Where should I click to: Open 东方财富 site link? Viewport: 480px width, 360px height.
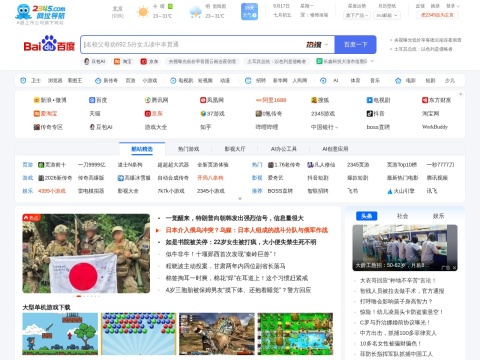436,100
